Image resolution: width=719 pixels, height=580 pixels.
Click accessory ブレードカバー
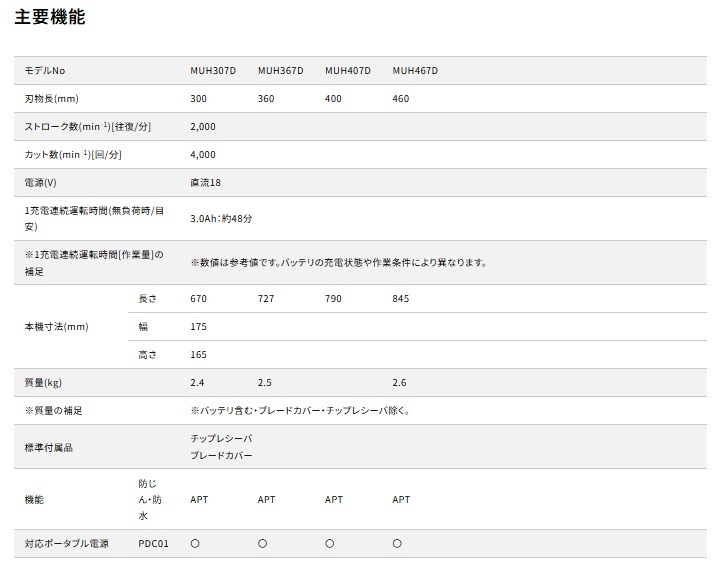pos(221,456)
